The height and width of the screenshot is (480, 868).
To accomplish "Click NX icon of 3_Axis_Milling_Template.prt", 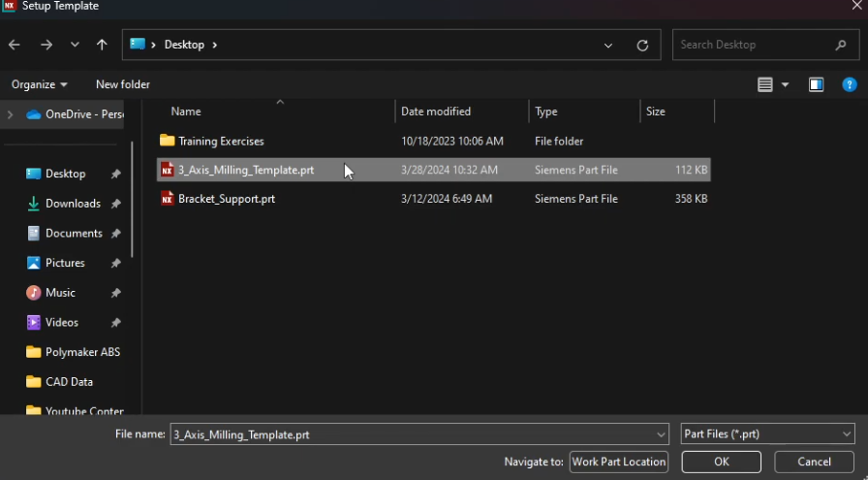I will 168,170.
